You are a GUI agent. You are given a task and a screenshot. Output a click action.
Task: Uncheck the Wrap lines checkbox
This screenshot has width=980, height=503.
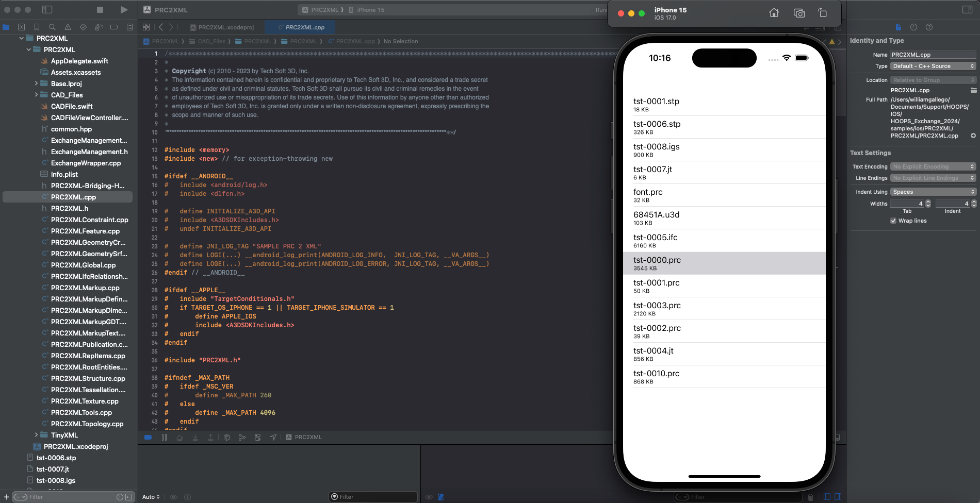893,221
